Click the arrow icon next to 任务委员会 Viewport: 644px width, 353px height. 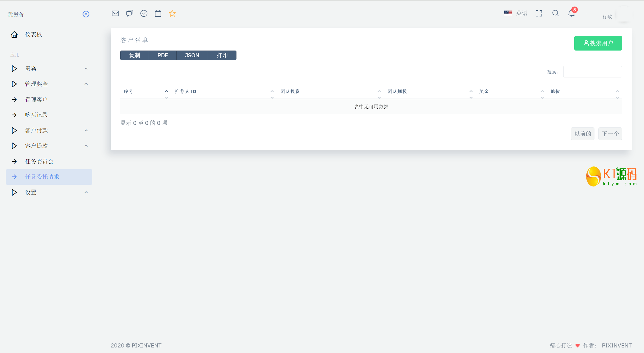(14, 161)
